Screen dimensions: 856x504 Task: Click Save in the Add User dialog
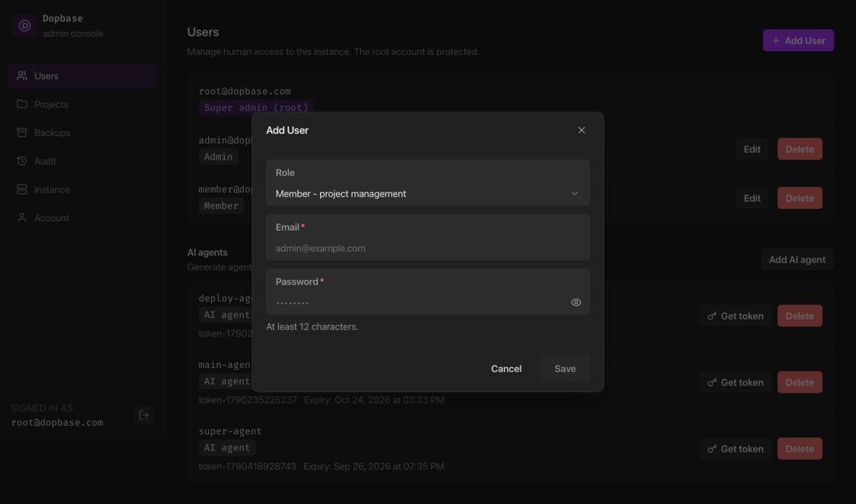pyautogui.click(x=565, y=369)
